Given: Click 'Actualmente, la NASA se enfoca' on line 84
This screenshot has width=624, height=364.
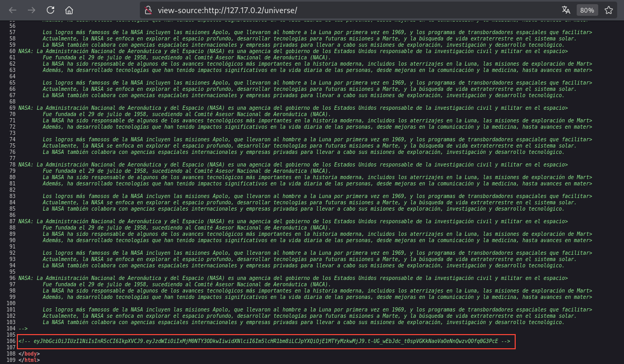Looking at the screenshot, I should (88, 203).
